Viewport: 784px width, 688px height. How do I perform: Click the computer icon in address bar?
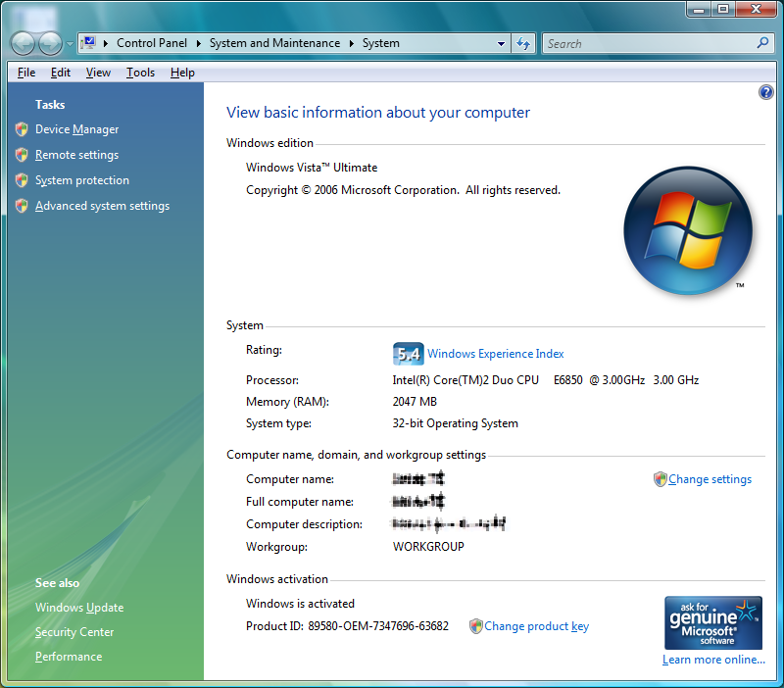coord(89,43)
